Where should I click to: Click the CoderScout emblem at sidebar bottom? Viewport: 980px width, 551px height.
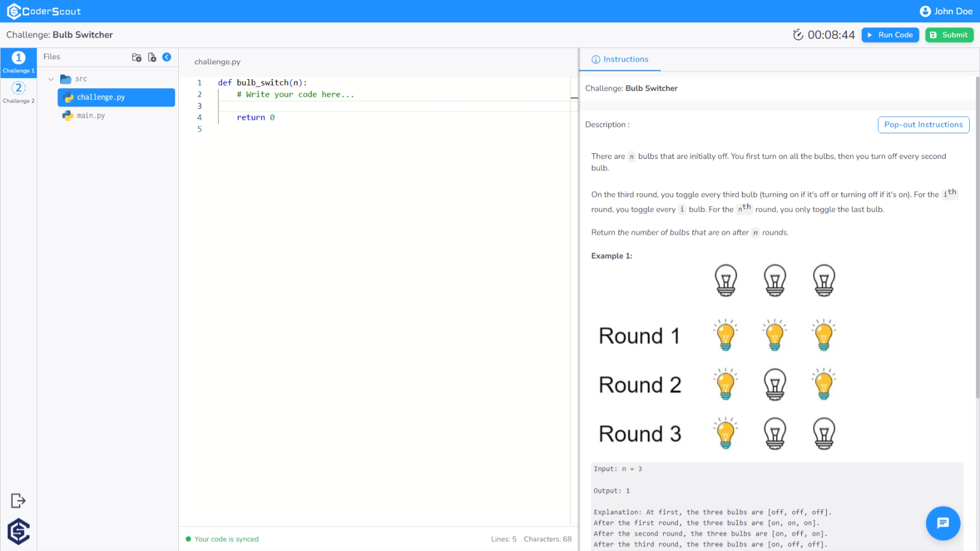(x=18, y=531)
